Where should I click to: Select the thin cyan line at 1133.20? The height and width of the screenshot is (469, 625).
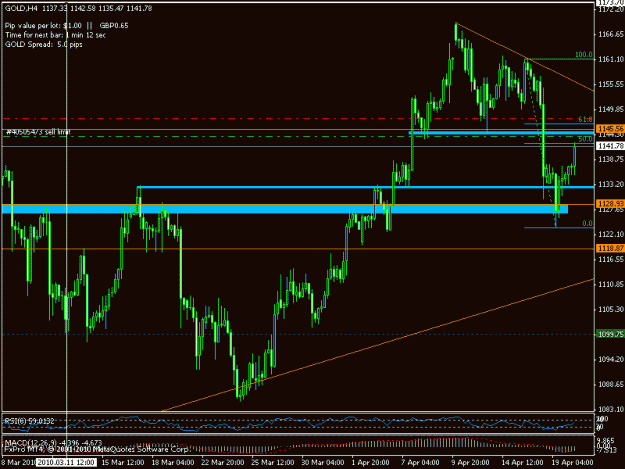point(365,187)
